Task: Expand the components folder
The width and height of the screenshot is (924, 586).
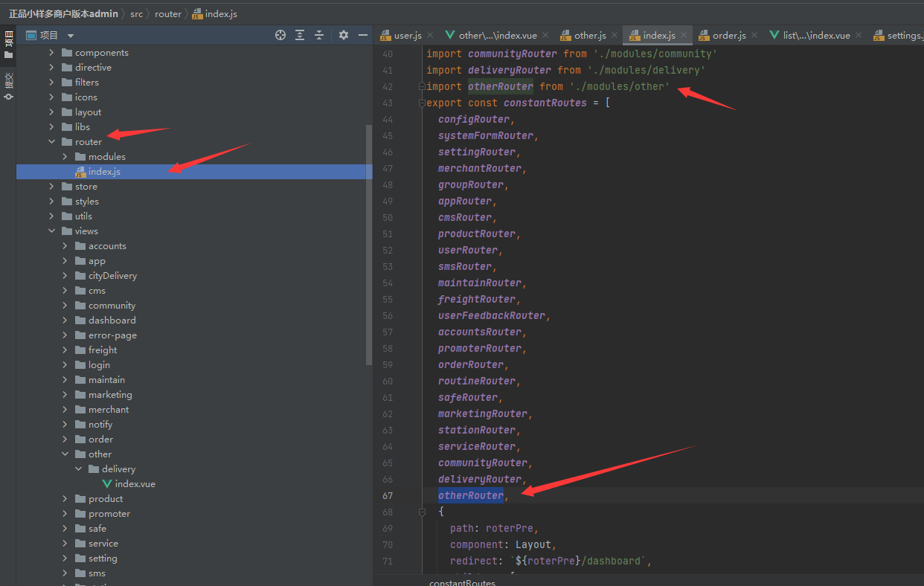Action: click(x=51, y=53)
